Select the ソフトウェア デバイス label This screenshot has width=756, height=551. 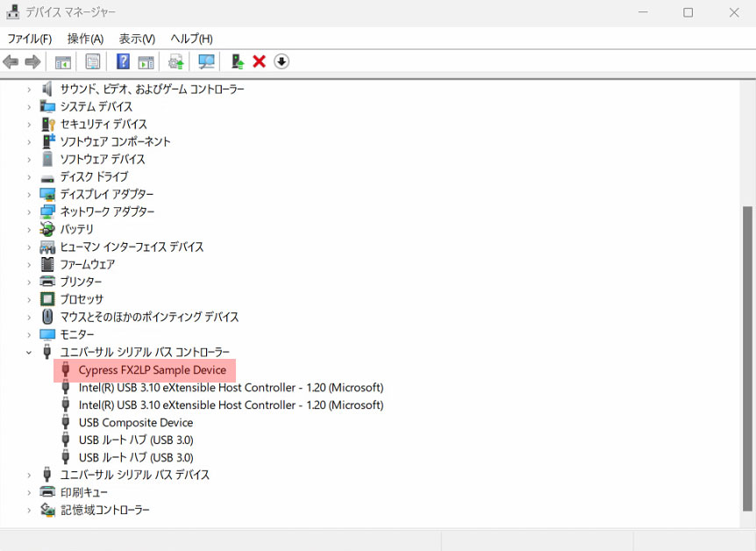(x=103, y=159)
